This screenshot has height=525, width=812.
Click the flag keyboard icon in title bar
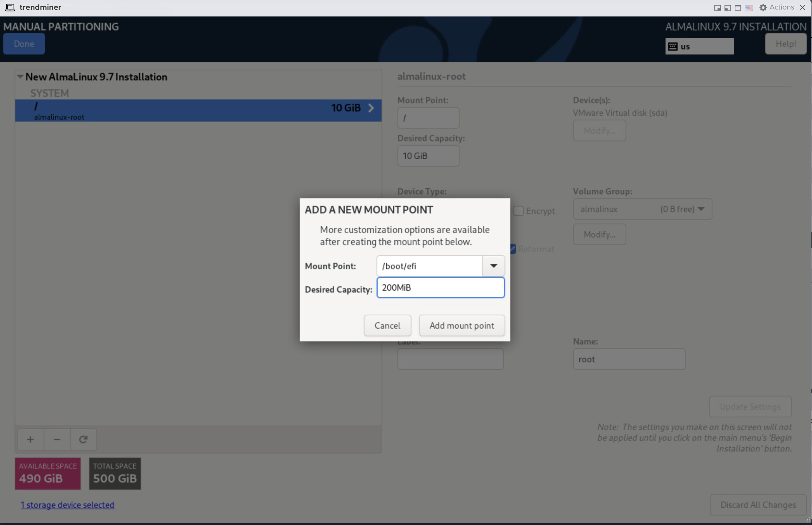coord(749,8)
